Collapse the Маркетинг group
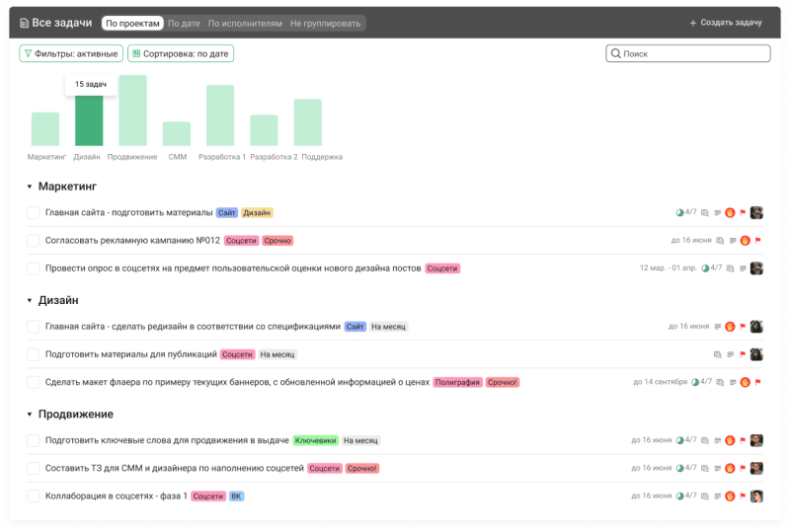The height and width of the screenshot is (532, 790). [30, 186]
